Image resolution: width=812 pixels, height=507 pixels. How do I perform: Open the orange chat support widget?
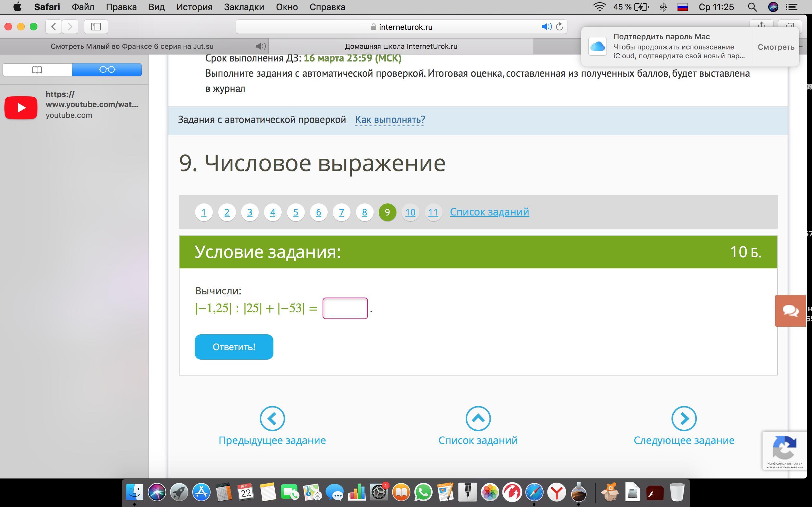[x=790, y=311]
